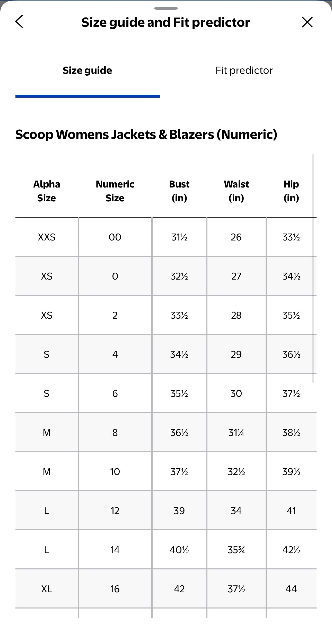Tap the 35¾ waist measurement cell
Viewport: 332px width, 644px height.
[x=236, y=550]
